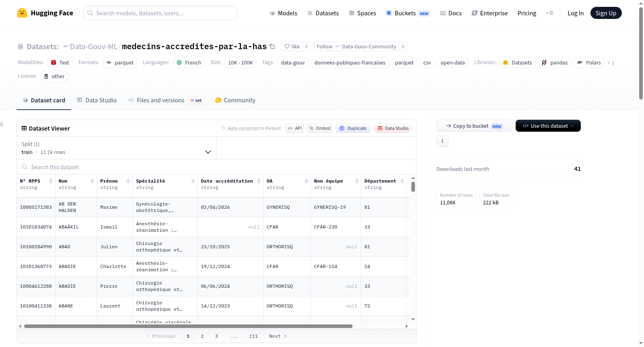This screenshot has height=347, width=644.
Task: Open Data Studio from viewer header
Action: tap(392, 128)
